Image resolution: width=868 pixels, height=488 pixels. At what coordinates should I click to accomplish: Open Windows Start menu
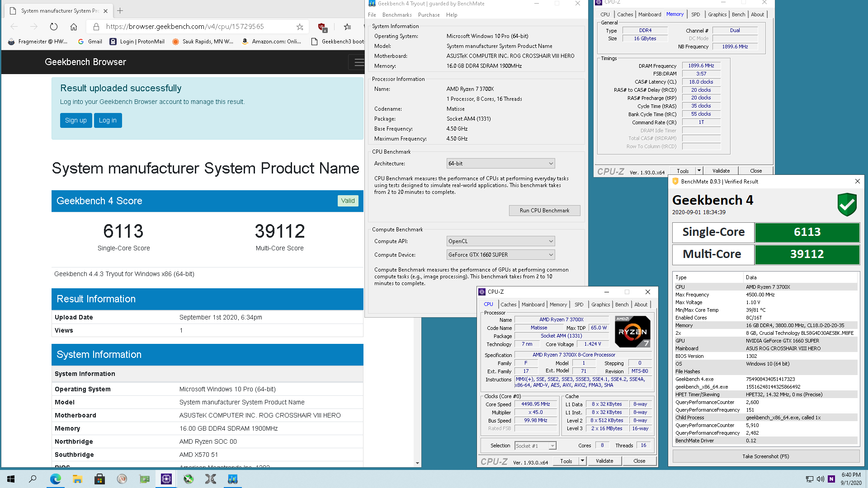pyautogui.click(x=11, y=479)
